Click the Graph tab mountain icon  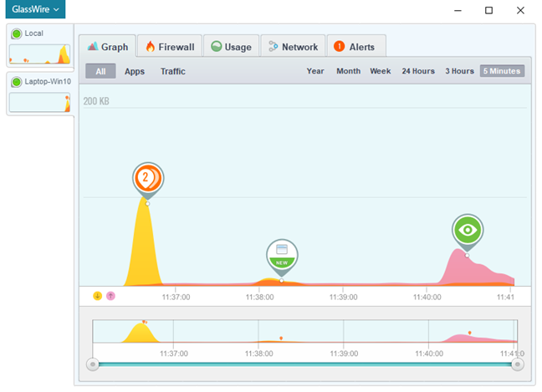coord(93,46)
